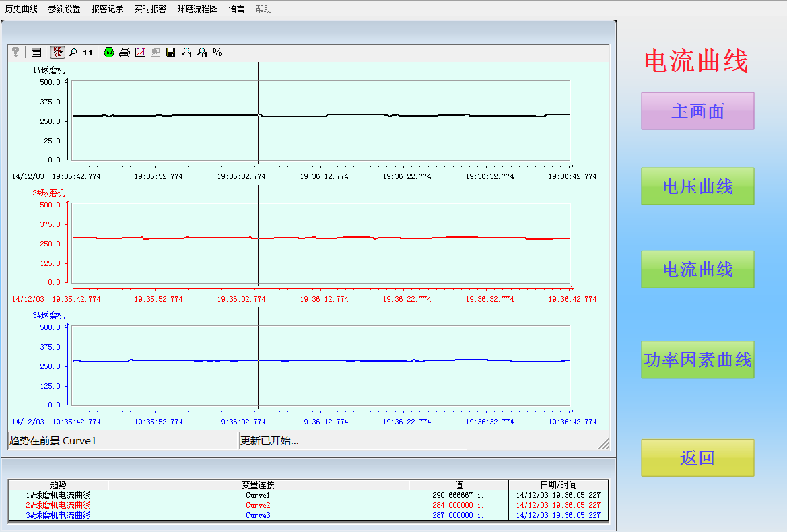Image resolution: width=787 pixels, height=532 pixels.
Task: Click the yellow 返回 button
Action: pyautogui.click(x=697, y=458)
